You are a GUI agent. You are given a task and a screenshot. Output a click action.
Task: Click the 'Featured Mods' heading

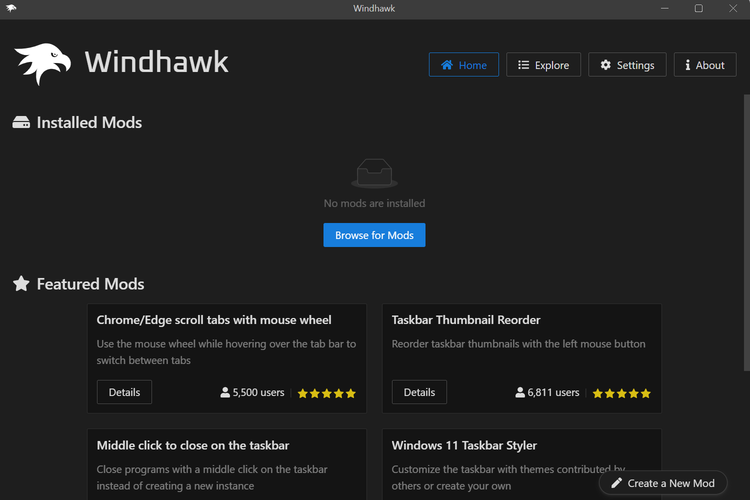point(90,284)
